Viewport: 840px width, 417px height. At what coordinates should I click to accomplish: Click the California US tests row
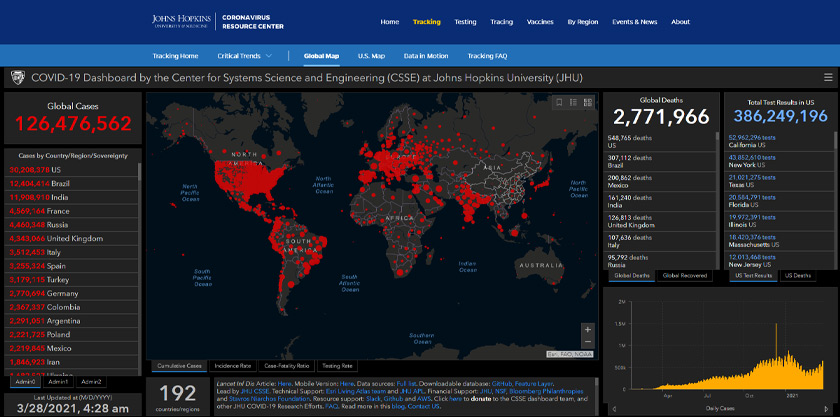779,142
